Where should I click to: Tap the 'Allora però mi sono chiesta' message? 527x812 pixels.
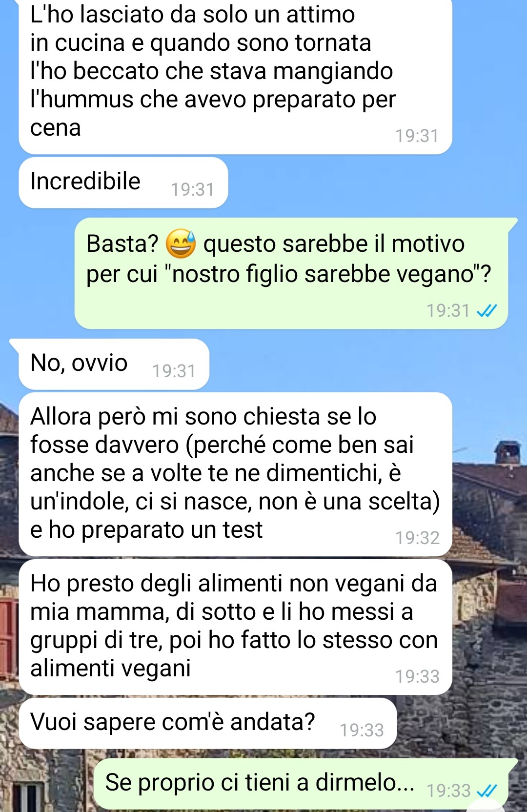coord(235,474)
